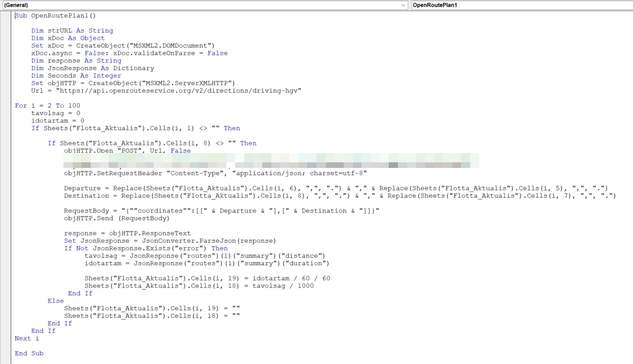Click the SetRequestHeader "Content-Type" line
This screenshot has width=633, height=364.
(x=216, y=173)
